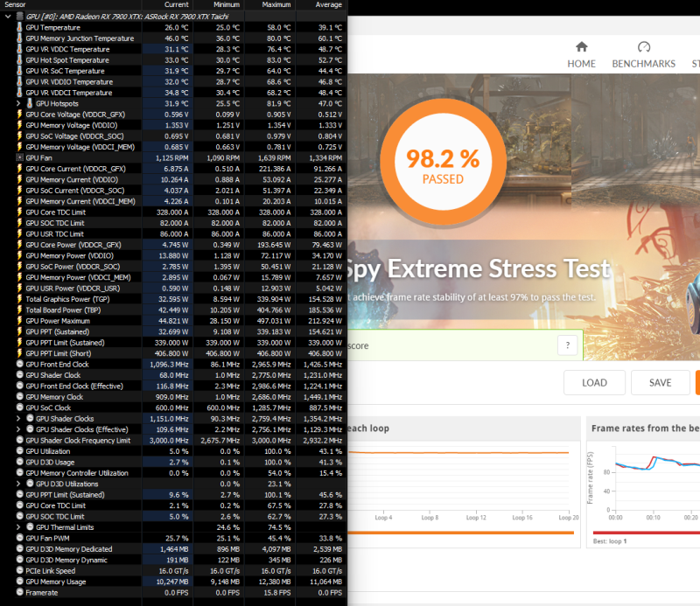Click thermometer icon of GPU Hot Spot Temperature
This screenshot has width=700, height=606.
[x=19, y=59]
